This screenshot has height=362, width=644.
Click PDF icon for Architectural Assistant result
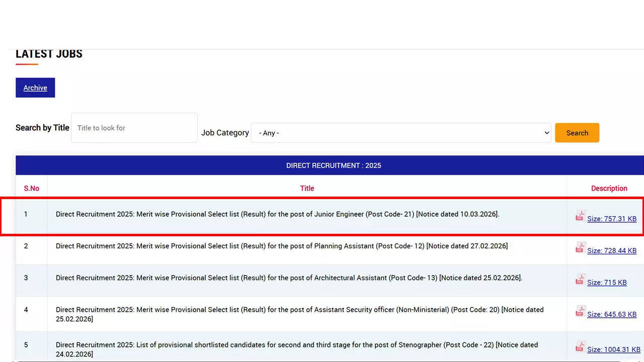click(581, 280)
